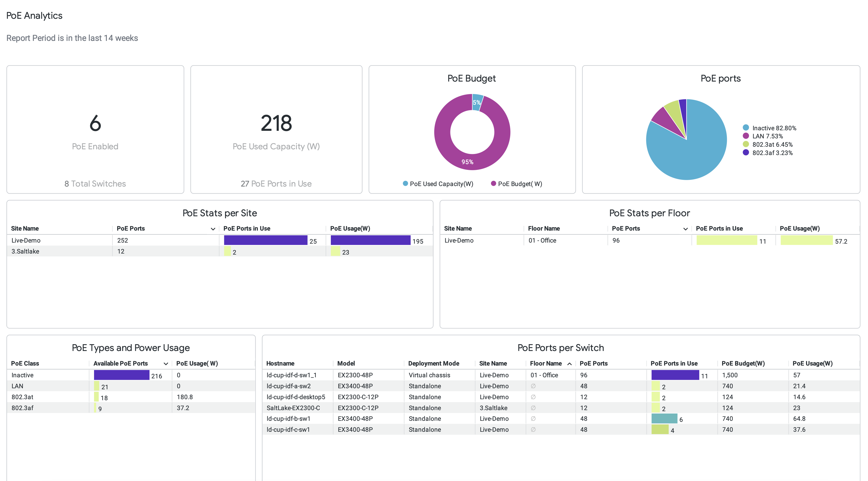868x481 pixels.
Task: Toggle PoE Budget(W) legend dot
Action: click(493, 183)
